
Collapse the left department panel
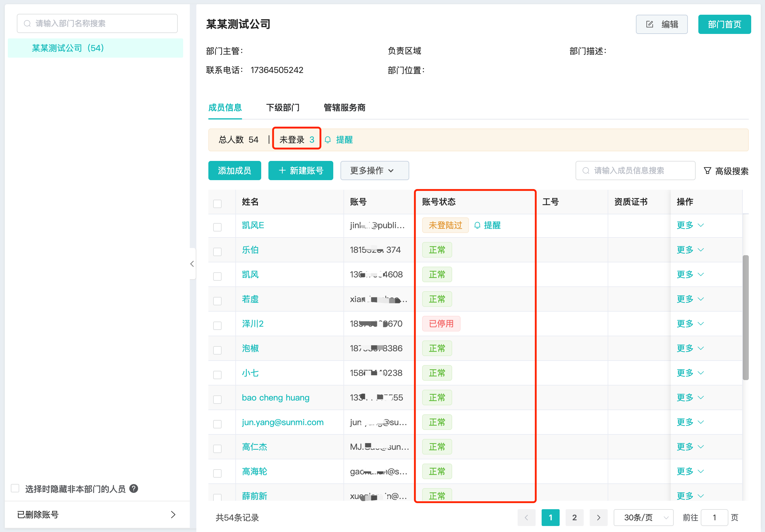click(192, 264)
